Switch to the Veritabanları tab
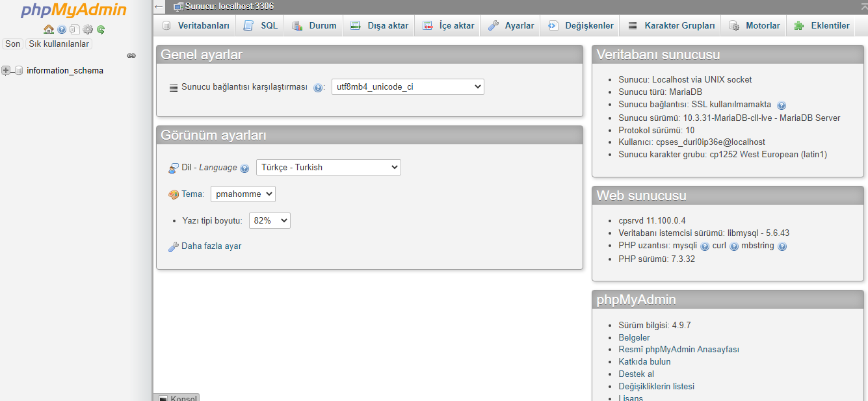The height and width of the screenshot is (401, 868). click(196, 25)
